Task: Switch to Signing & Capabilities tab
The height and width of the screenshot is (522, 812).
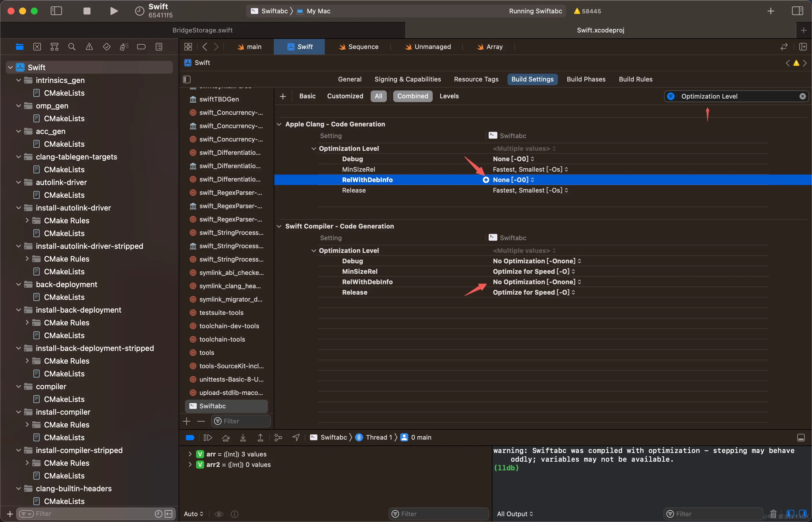Action: coord(408,79)
